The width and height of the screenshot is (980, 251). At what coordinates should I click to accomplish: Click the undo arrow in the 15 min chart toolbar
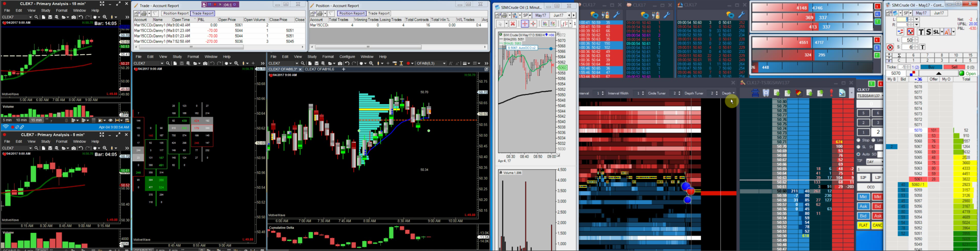click(x=81, y=17)
